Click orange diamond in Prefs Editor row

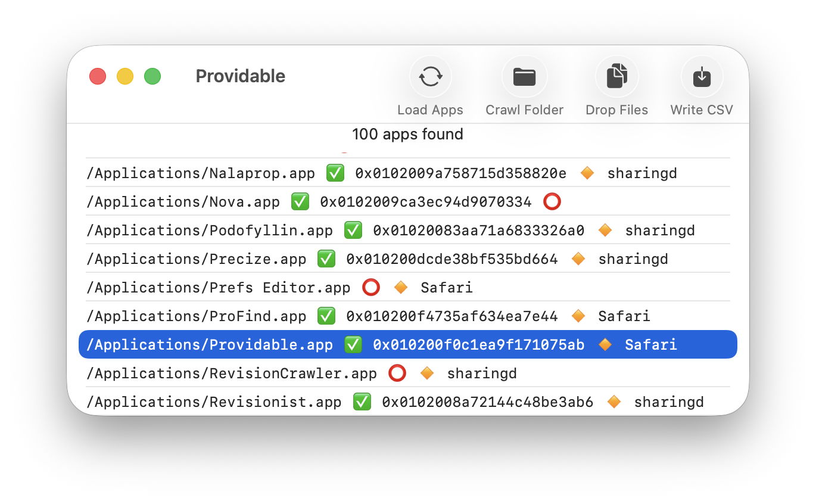click(401, 288)
